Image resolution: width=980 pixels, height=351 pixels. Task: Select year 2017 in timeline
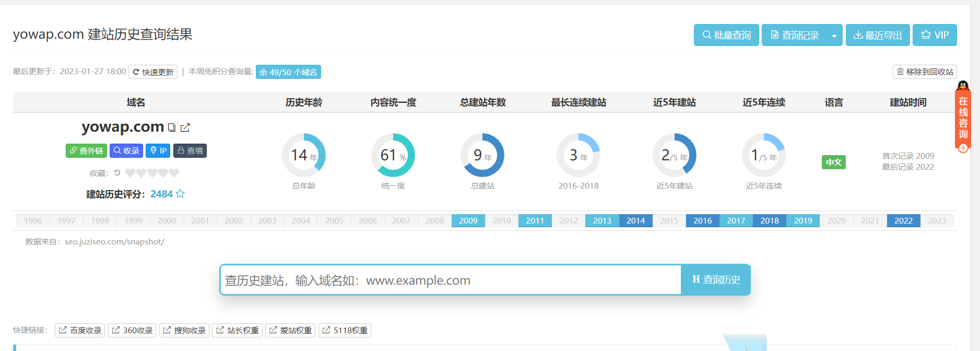coord(736,220)
